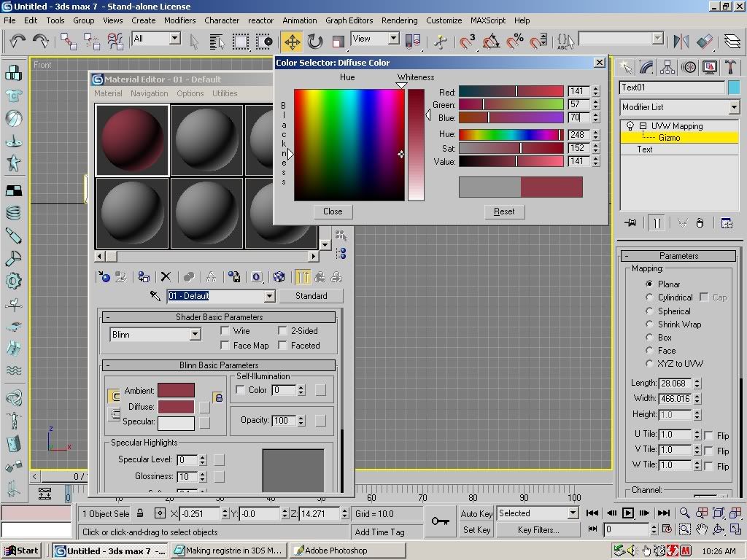Activate Select and Rotate tool

pos(315,42)
